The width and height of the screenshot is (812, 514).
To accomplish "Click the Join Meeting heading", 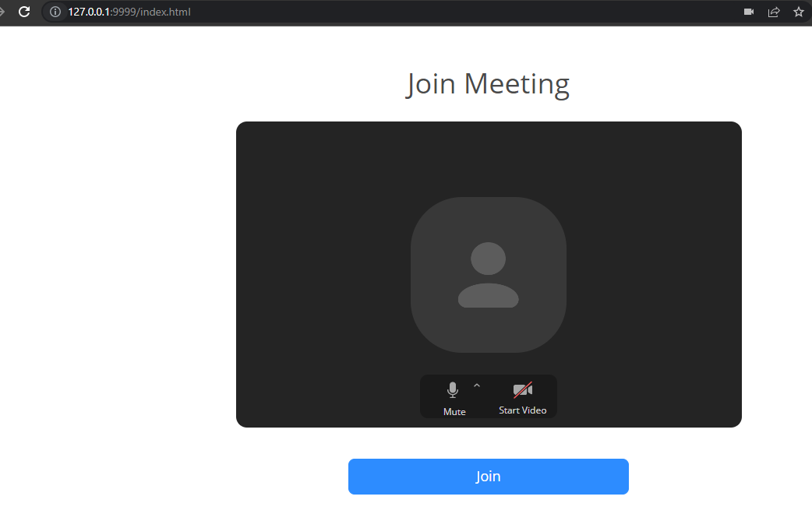I will [488, 84].
